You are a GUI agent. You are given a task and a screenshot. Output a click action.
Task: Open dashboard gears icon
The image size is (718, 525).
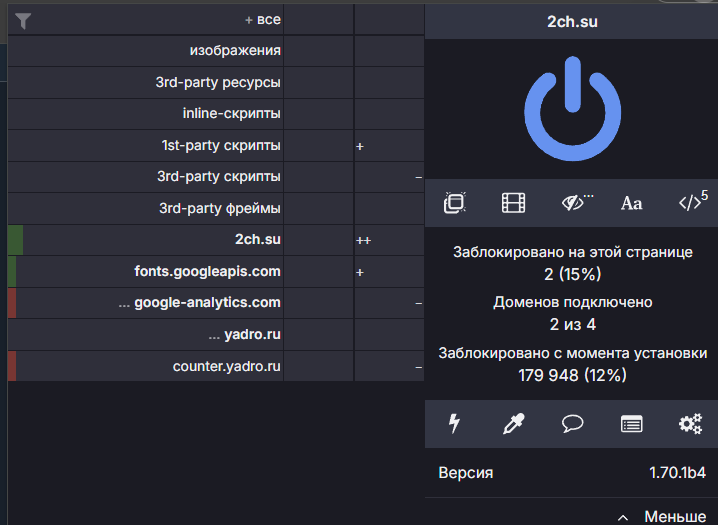[690, 423]
